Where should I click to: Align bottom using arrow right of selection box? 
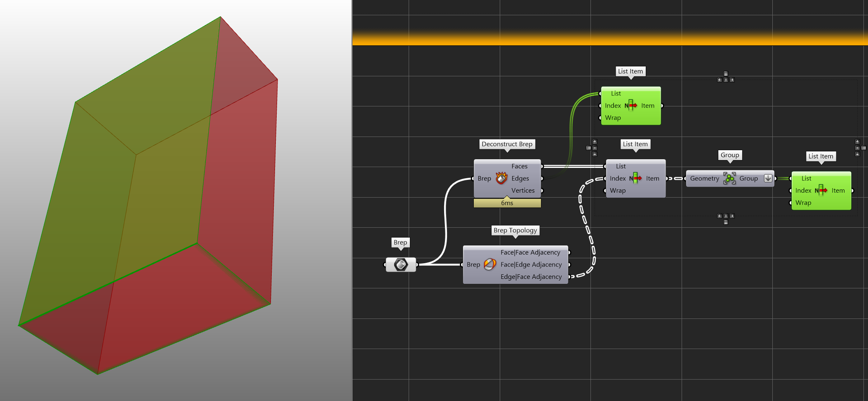pos(857,154)
